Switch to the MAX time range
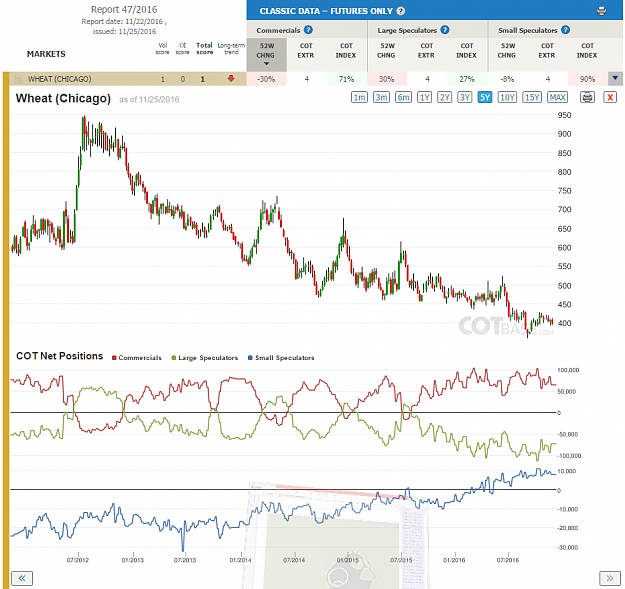This screenshot has width=625, height=589. coord(557,97)
